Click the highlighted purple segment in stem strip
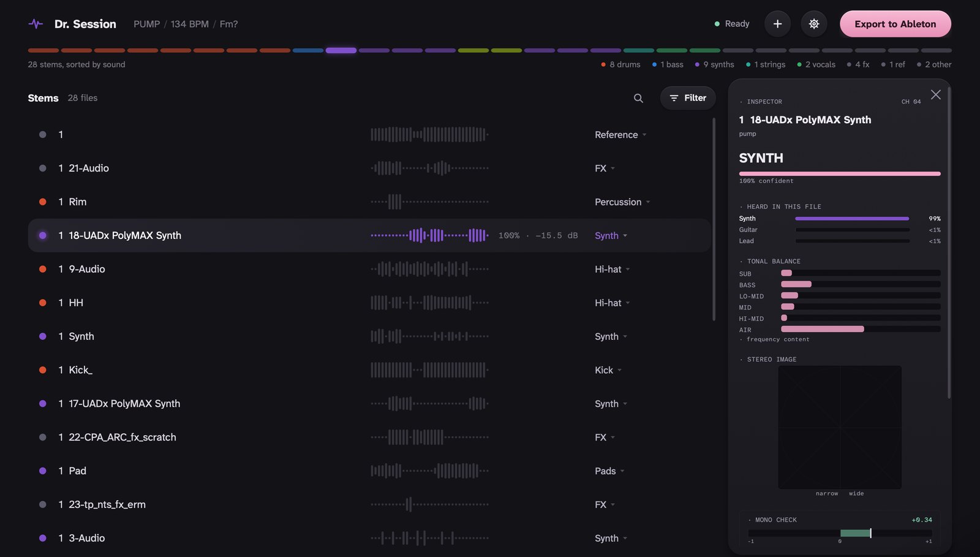The height and width of the screenshot is (557, 980). 341,50
